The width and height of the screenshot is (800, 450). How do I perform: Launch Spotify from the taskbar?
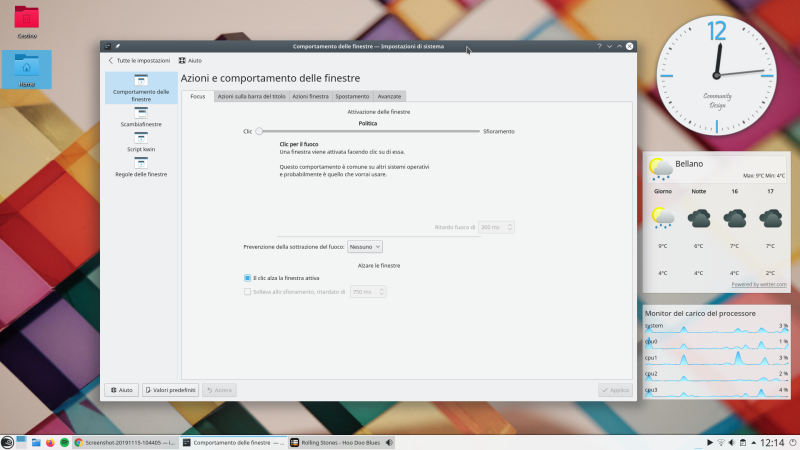(x=64, y=442)
